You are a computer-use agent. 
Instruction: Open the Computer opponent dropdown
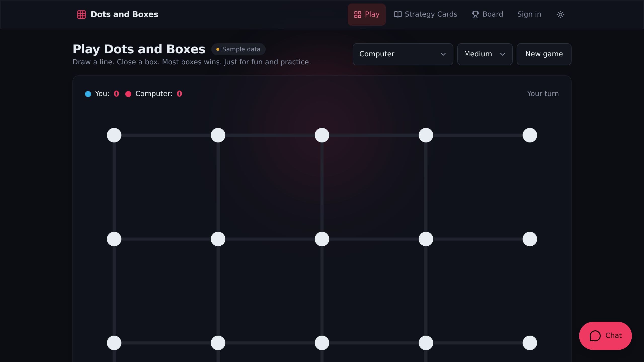tap(403, 54)
